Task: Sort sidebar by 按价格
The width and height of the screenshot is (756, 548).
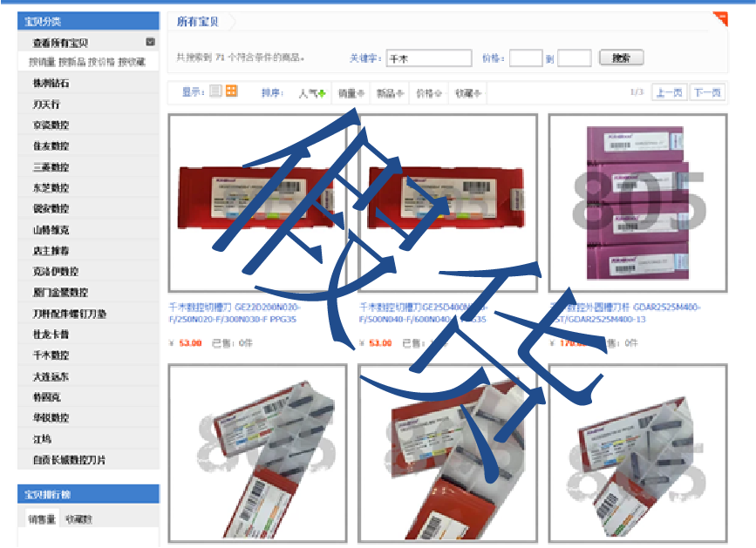Action: [x=101, y=62]
